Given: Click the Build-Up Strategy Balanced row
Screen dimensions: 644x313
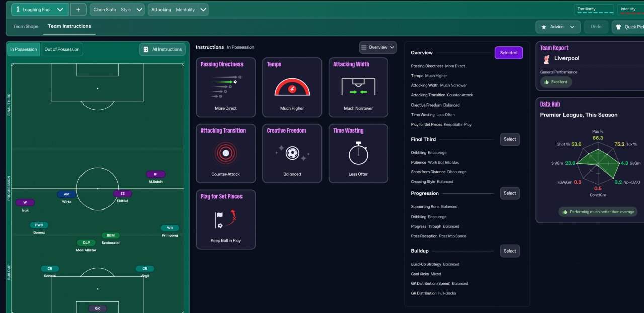Looking at the screenshot, I should coord(435,264).
